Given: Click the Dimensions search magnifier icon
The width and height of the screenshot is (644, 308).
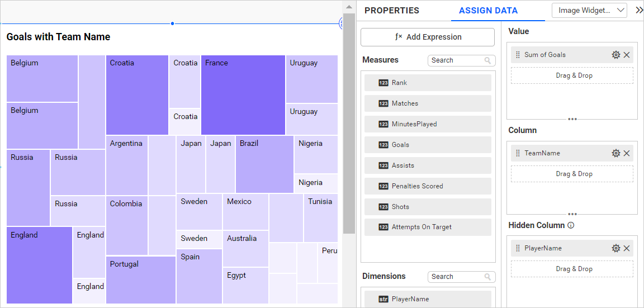Looking at the screenshot, I should pyautogui.click(x=487, y=277).
